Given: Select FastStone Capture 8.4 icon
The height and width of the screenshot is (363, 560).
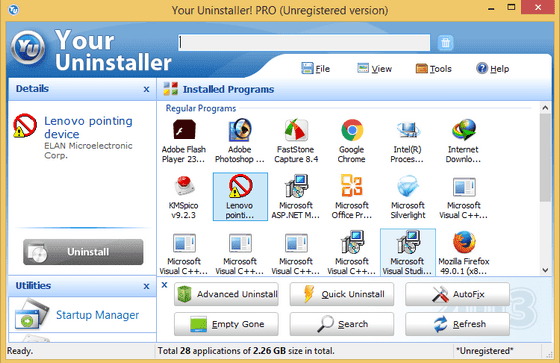Looking at the screenshot, I should pyautogui.click(x=296, y=130).
